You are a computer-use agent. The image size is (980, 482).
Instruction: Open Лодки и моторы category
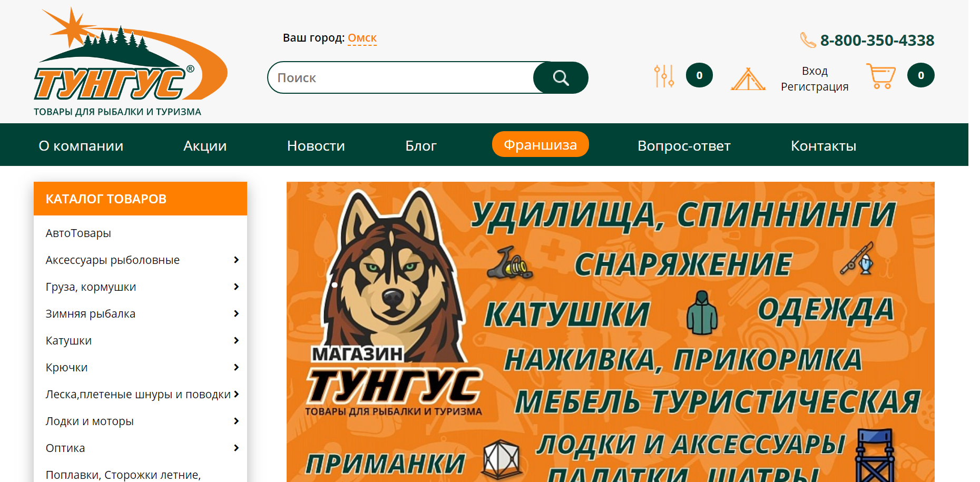(x=90, y=421)
